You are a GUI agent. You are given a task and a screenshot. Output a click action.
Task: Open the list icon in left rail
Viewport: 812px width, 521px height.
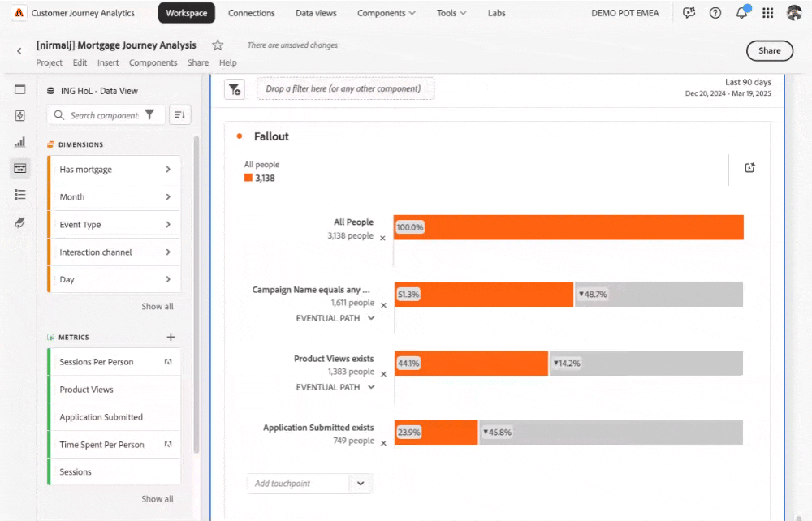(20, 195)
